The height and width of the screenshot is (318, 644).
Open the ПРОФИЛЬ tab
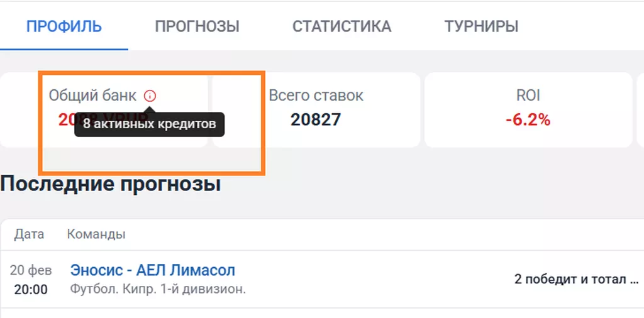pyautogui.click(x=64, y=26)
